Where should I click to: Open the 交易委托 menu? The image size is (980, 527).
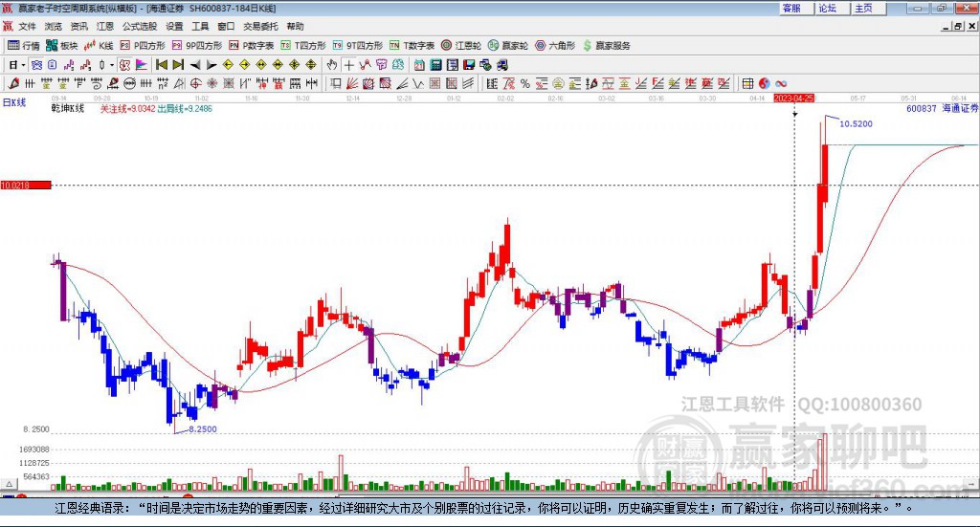pos(260,26)
